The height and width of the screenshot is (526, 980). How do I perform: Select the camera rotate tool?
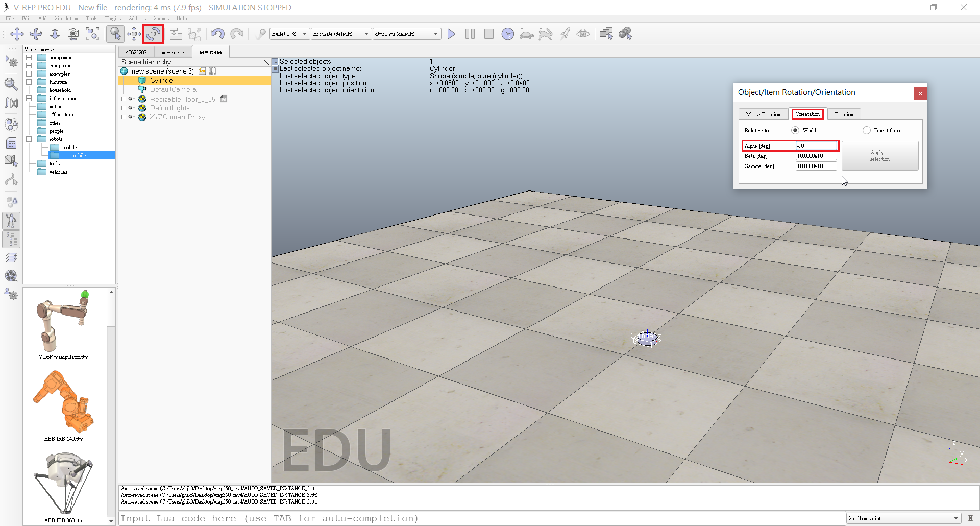[36, 34]
